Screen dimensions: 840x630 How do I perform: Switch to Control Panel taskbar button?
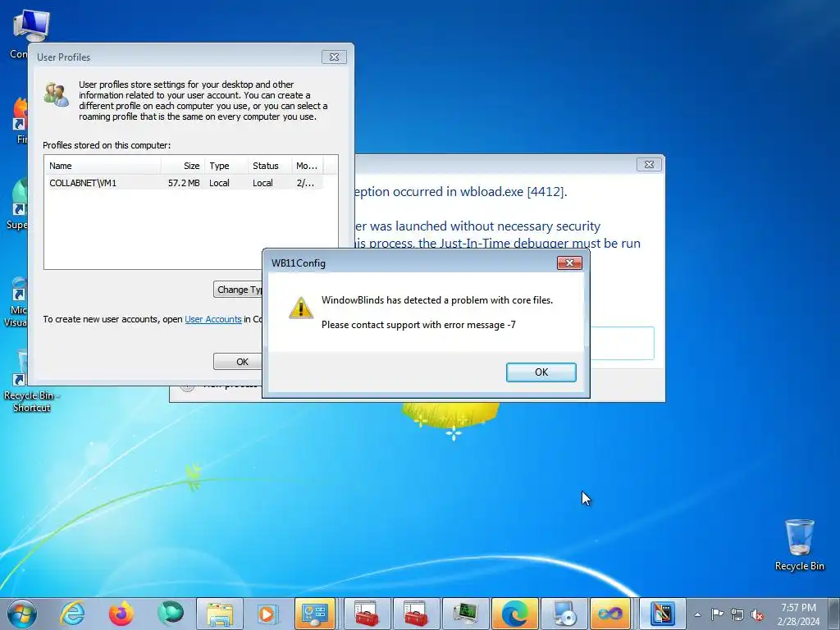coord(315,614)
